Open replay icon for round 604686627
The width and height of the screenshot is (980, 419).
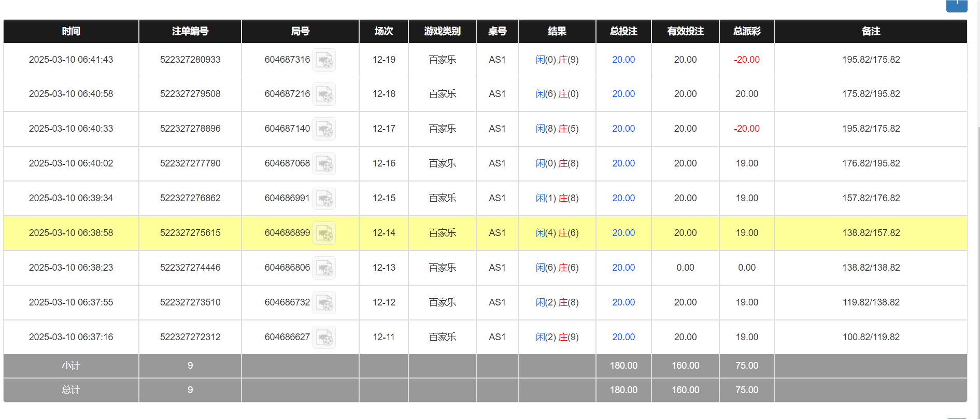point(324,338)
